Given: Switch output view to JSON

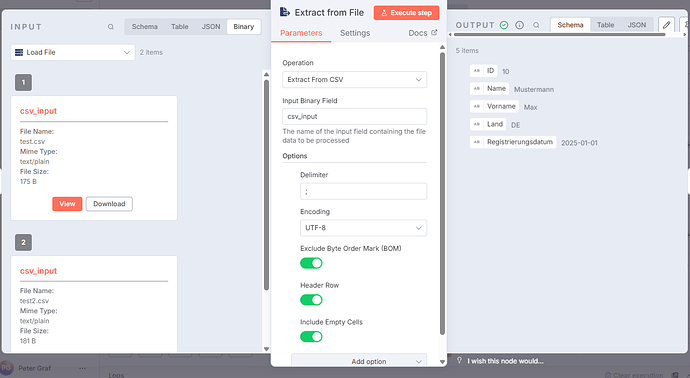Looking at the screenshot, I should (636, 25).
